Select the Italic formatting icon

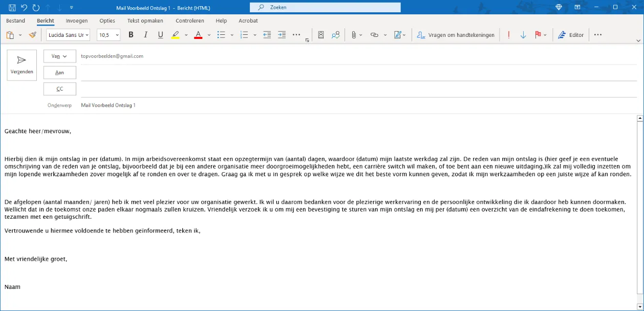point(145,34)
